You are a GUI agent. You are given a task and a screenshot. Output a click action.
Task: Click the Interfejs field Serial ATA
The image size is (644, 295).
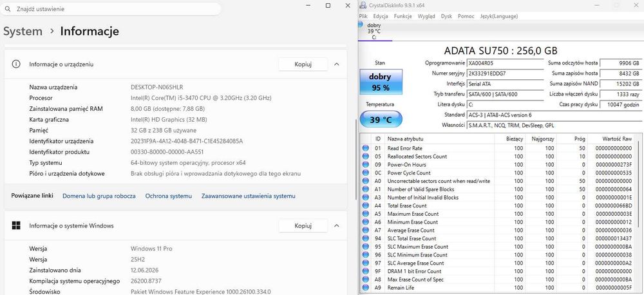(505, 84)
